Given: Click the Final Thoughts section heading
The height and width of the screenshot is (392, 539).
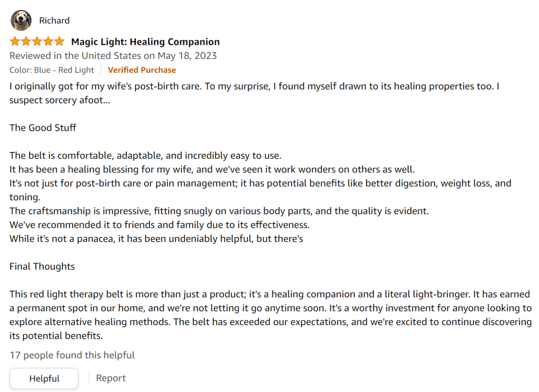Looking at the screenshot, I should tap(42, 266).
